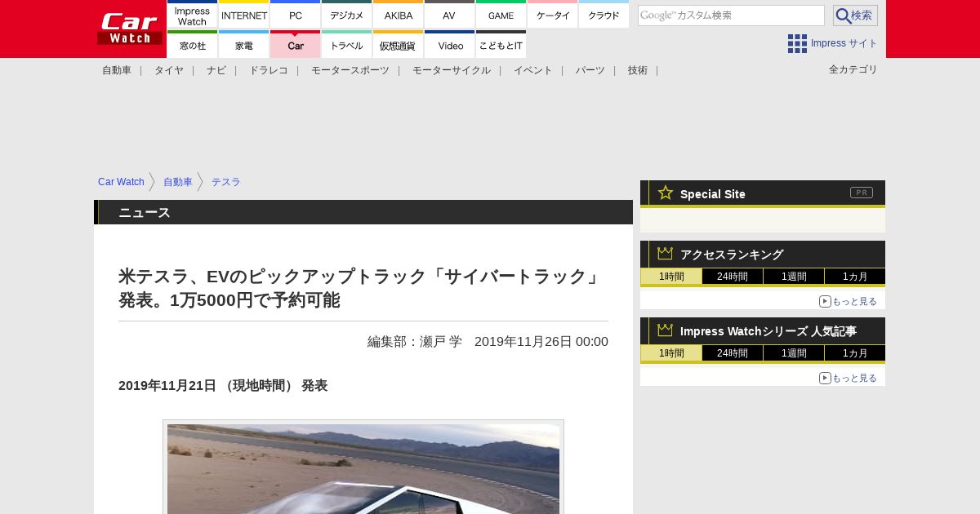Switch Impress Watchシリーズ 人気記事 to 1カ月 tab
980x514 pixels.
pos(855,353)
